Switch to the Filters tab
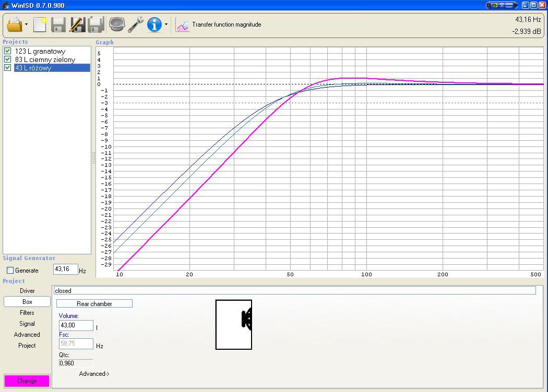This screenshot has width=548, height=392. 27,313
